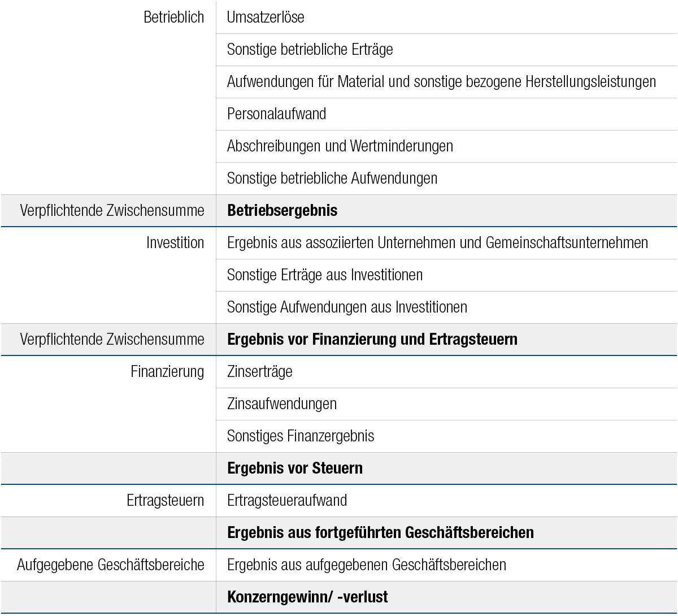Viewport: 678px width, 616px height.
Task: Select the Zinsaufwendungen line item
Action: (281, 404)
